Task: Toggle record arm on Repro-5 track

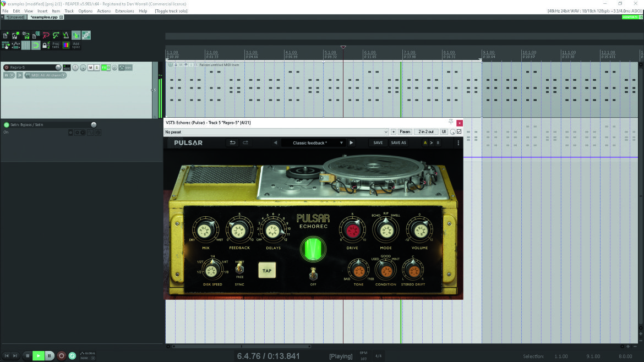Action: [x=6, y=67]
